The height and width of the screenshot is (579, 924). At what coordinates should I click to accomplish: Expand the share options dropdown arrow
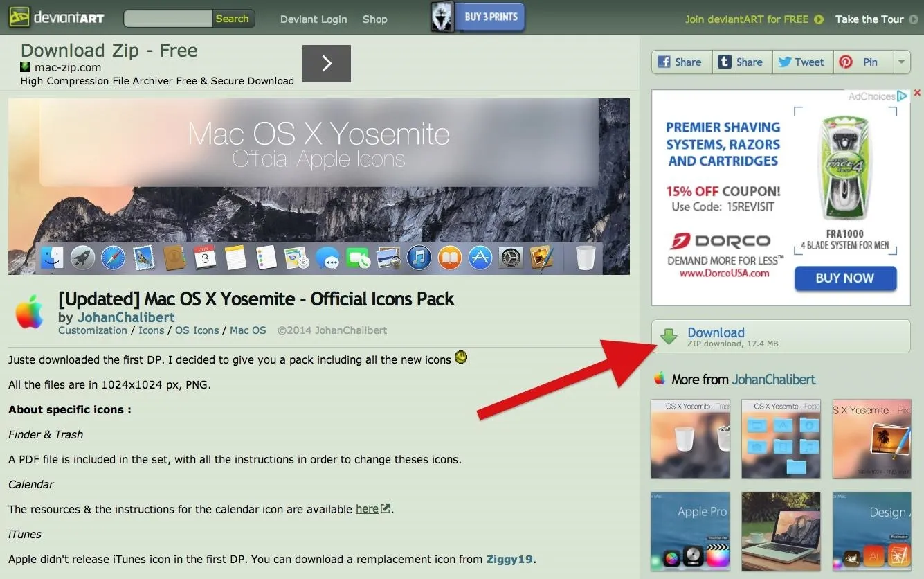[x=901, y=62]
